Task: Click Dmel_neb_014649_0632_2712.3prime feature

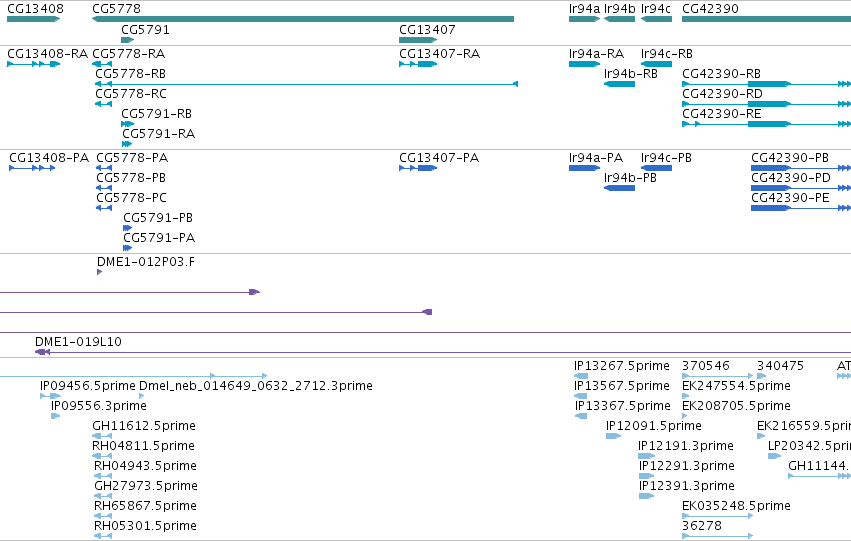Action: [256, 386]
